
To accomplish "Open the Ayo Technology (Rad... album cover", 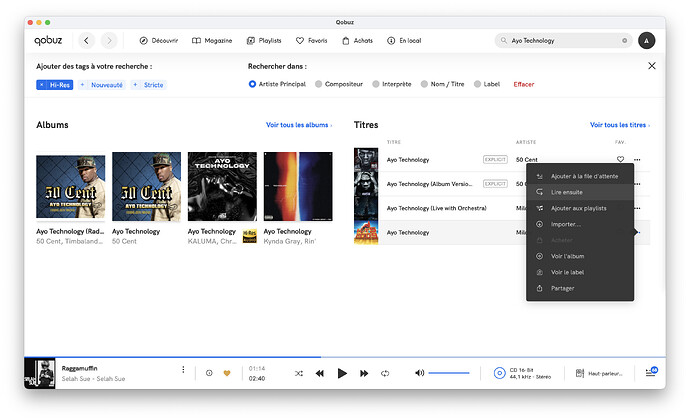I will point(70,186).
